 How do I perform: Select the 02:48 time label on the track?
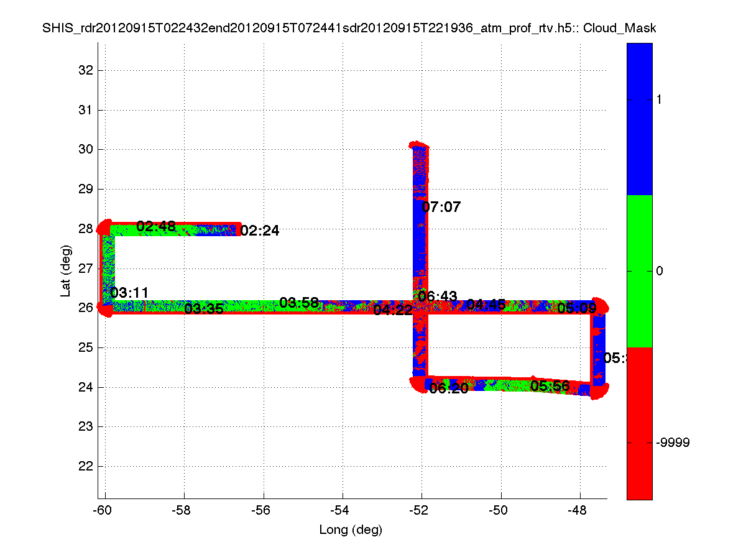(x=155, y=226)
